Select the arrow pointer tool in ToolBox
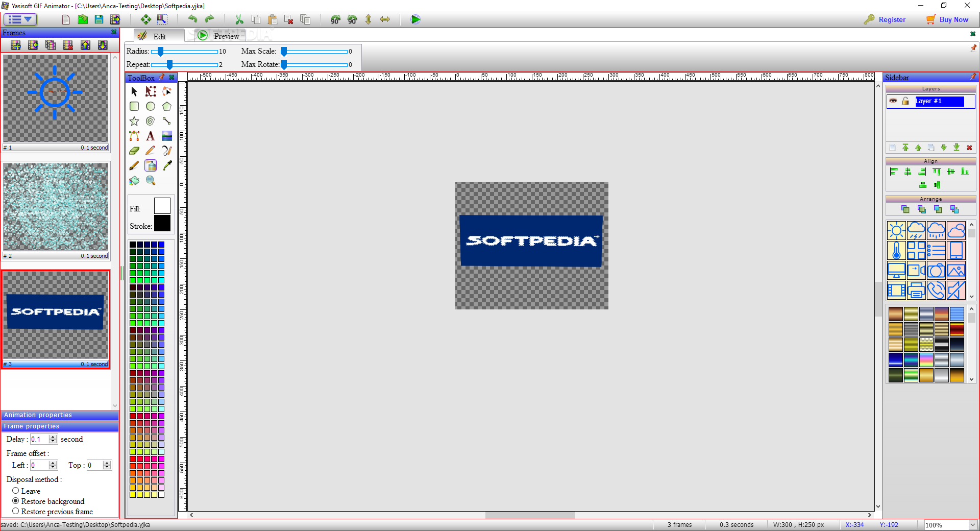Image resolution: width=980 pixels, height=531 pixels. pyautogui.click(x=134, y=91)
